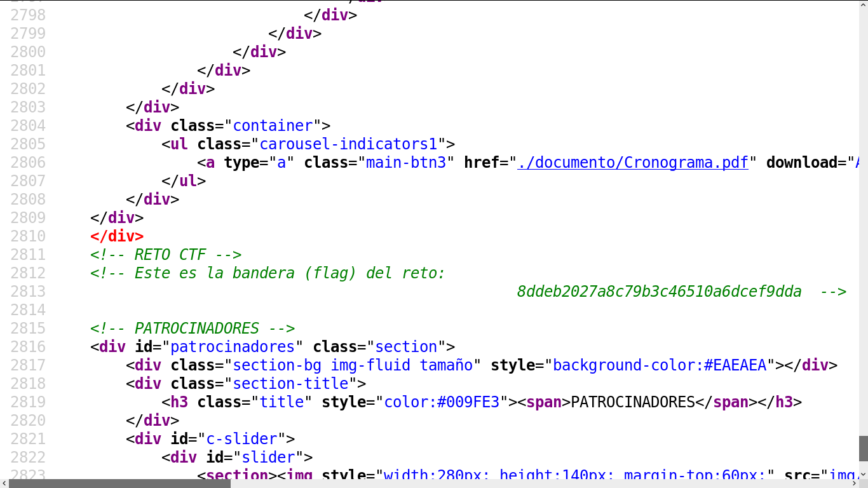Click the down scroll arrow on vertical scrollbar
This screenshot has height=488, width=868.
click(864, 474)
